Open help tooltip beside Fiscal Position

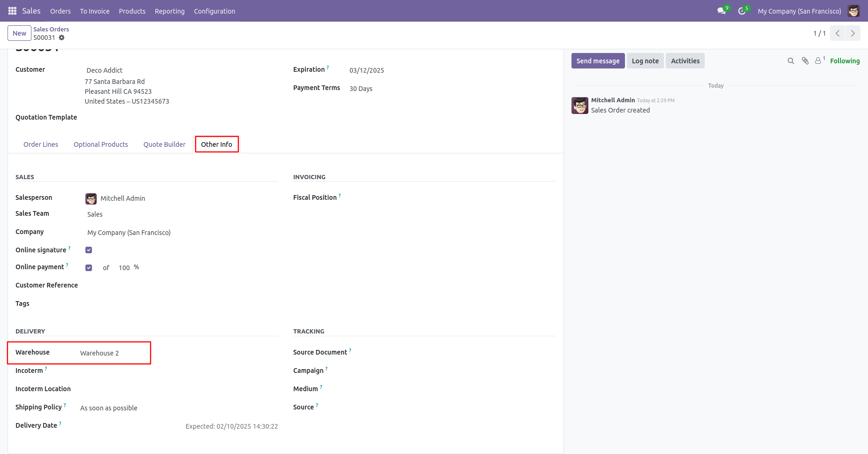click(340, 196)
